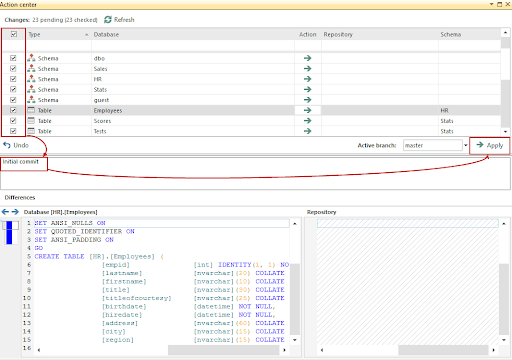Toggle the select-all checkbox in header
This screenshot has width=512, height=360.
(14, 34)
